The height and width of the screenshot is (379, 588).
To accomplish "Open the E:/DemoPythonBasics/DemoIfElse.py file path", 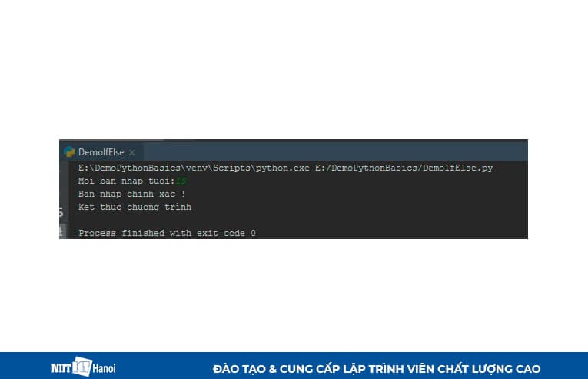I will (404, 168).
